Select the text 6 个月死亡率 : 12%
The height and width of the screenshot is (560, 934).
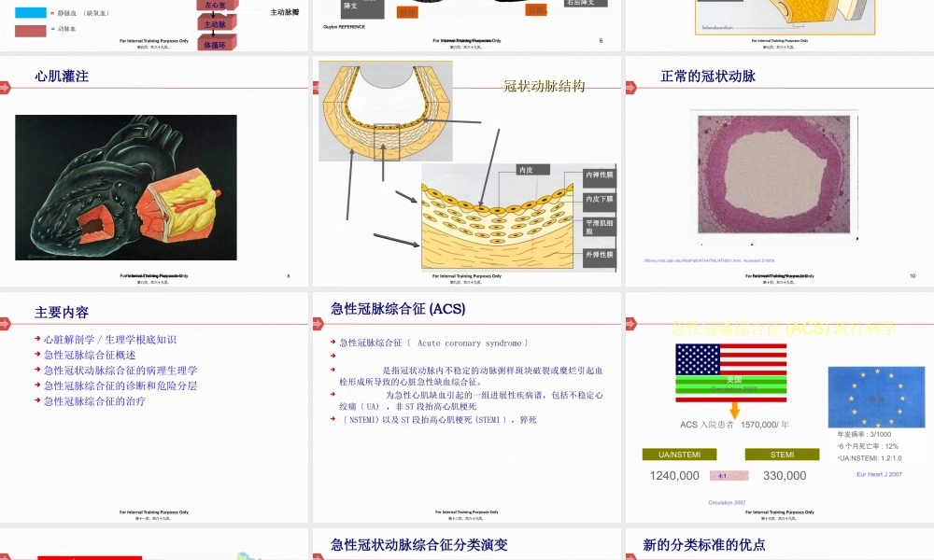pyautogui.click(x=868, y=446)
